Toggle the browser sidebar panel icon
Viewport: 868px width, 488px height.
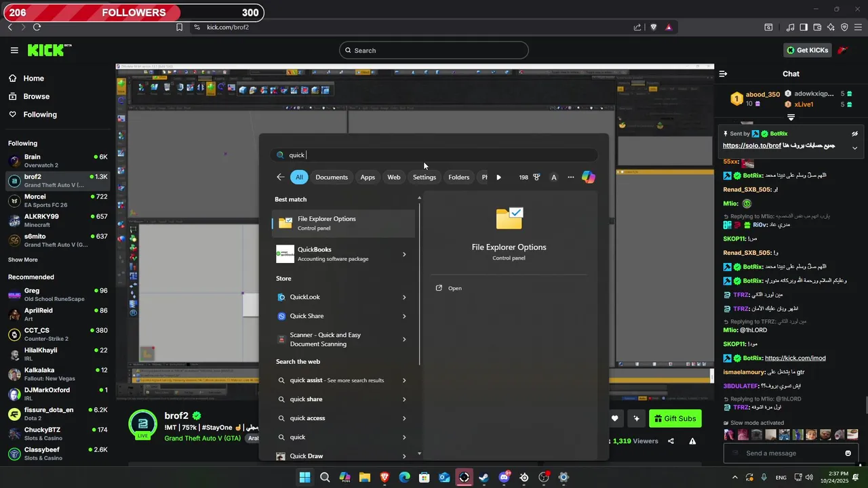tap(804, 27)
